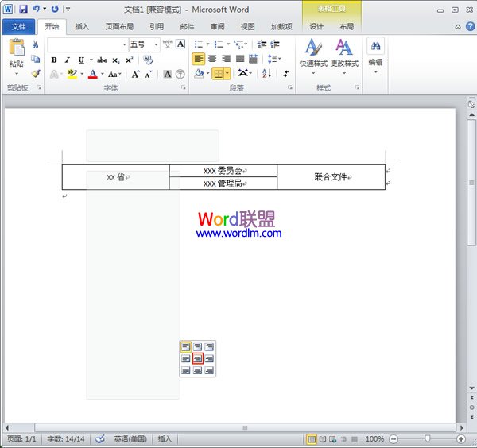
Task: Open the borders dropdown arrow
Action: click(227, 73)
